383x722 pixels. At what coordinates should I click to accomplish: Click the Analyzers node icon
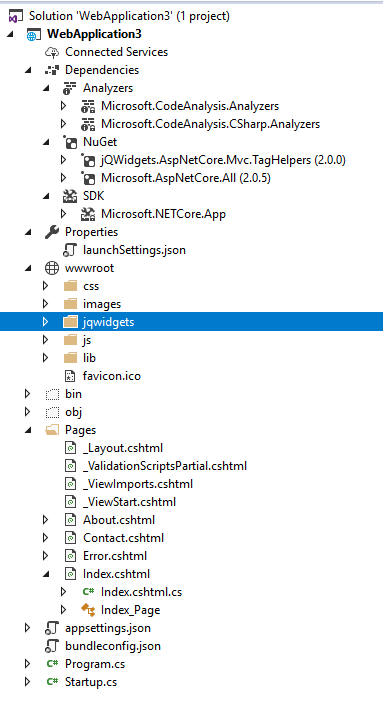[70, 88]
